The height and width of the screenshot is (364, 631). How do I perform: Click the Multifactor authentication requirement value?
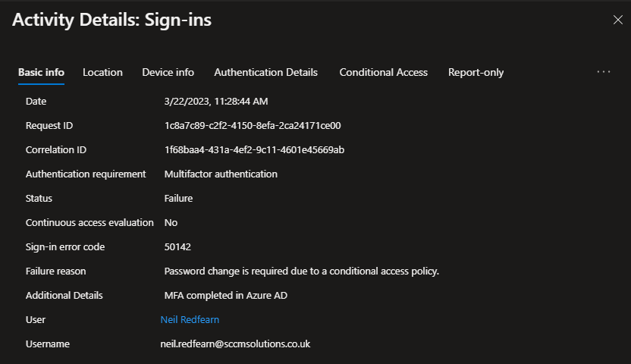click(221, 174)
